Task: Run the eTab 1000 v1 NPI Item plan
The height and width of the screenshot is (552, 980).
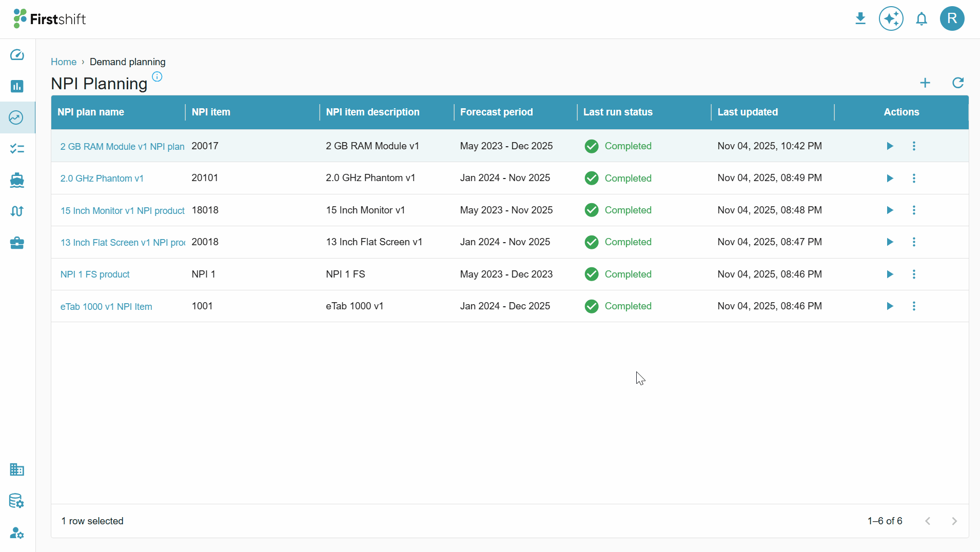Action: click(890, 306)
